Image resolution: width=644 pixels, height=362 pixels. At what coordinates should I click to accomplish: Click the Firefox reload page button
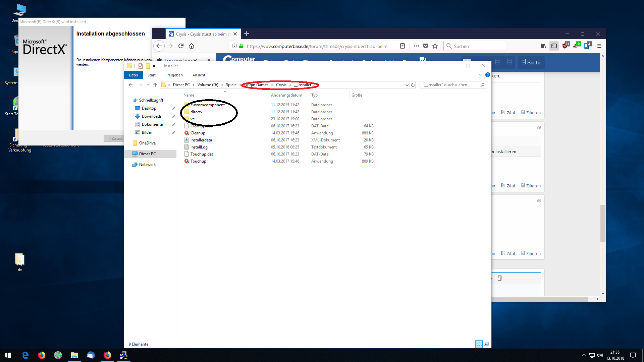point(181,46)
